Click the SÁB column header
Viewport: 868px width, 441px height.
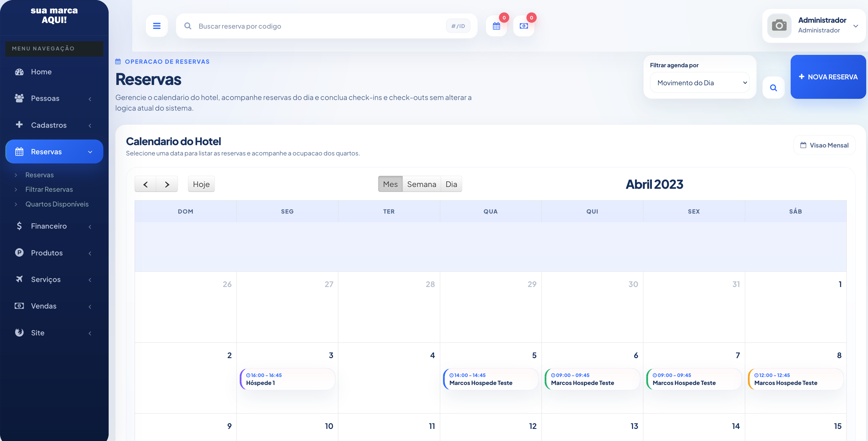pos(796,212)
